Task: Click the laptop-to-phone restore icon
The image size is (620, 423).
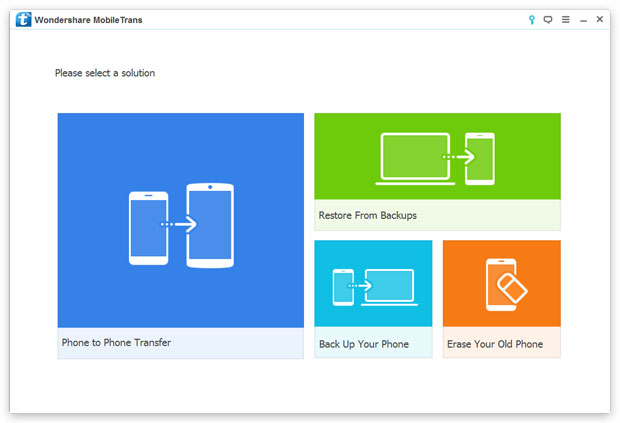Action: tap(435, 159)
